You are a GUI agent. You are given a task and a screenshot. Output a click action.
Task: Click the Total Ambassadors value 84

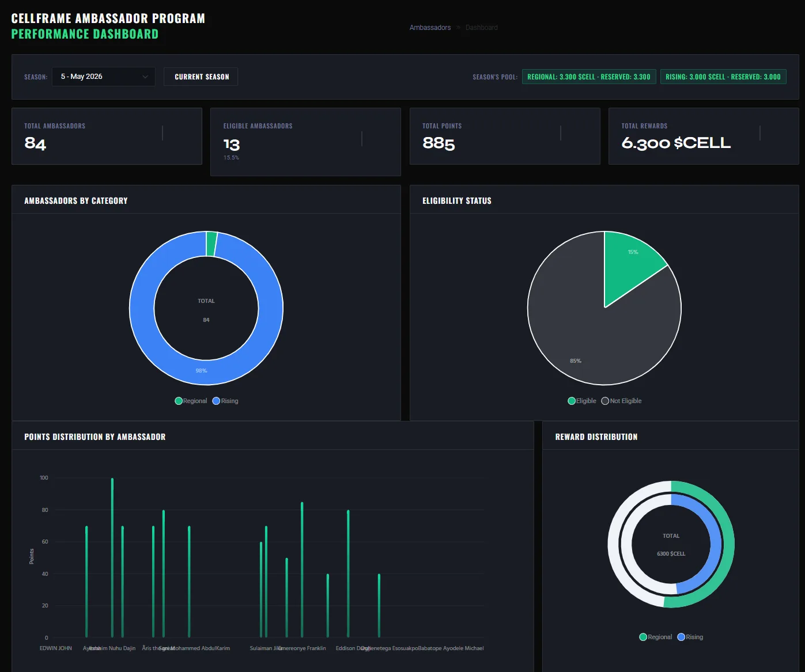click(35, 143)
